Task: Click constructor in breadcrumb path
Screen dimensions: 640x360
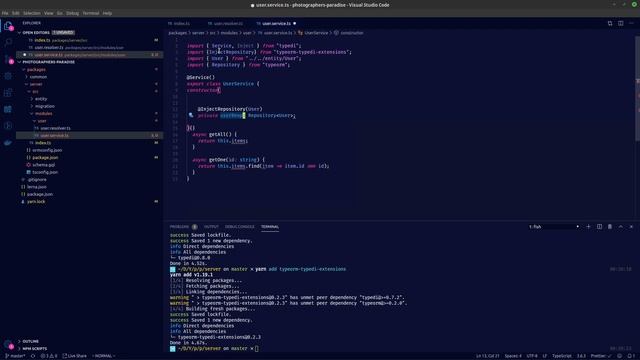Action: click(x=351, y=33)
